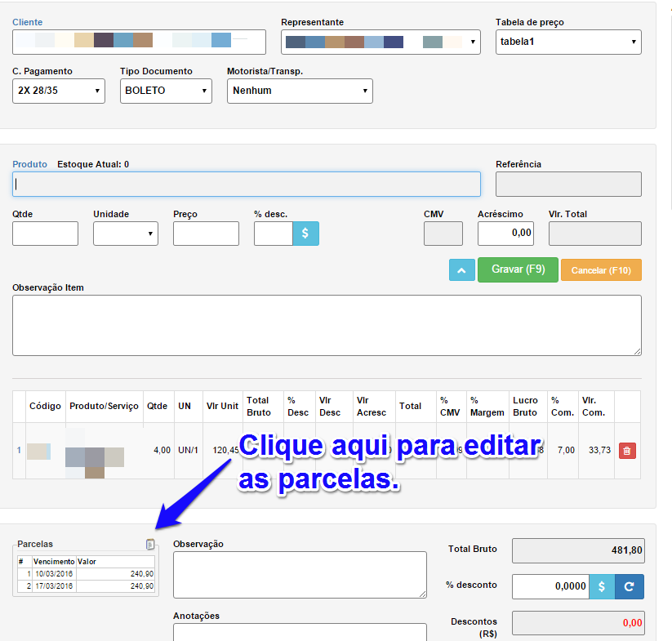Click the dollar icon beside % desc.
672x641 pixels.
[305, 234]
